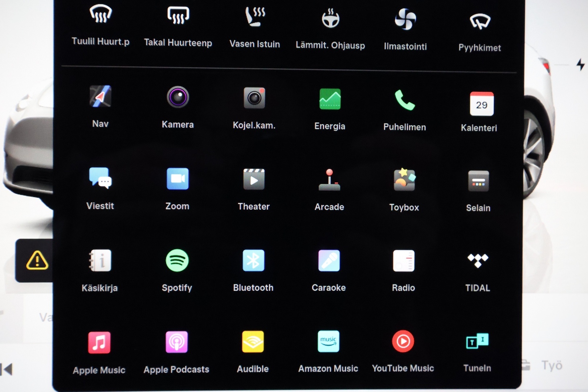This screenshot has height=392, width=588.
Task: Launch the Audible app
Action: click(x=253, y=342)
